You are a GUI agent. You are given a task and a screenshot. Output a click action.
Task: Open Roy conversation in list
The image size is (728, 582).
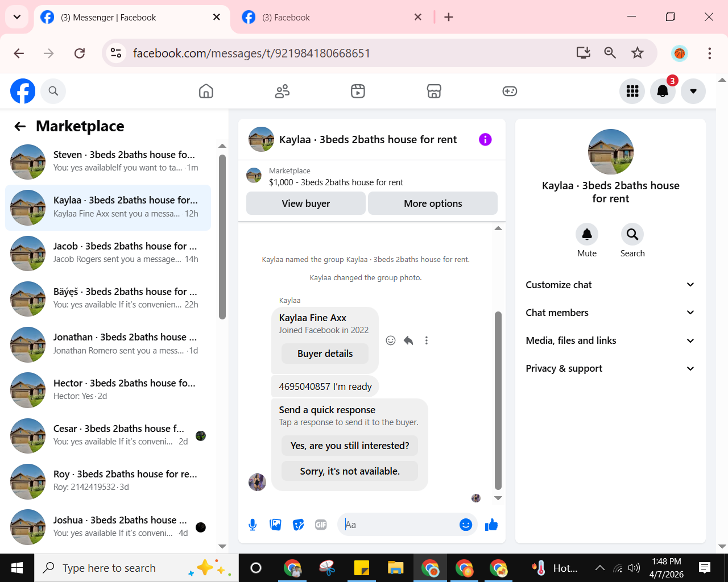108,481
